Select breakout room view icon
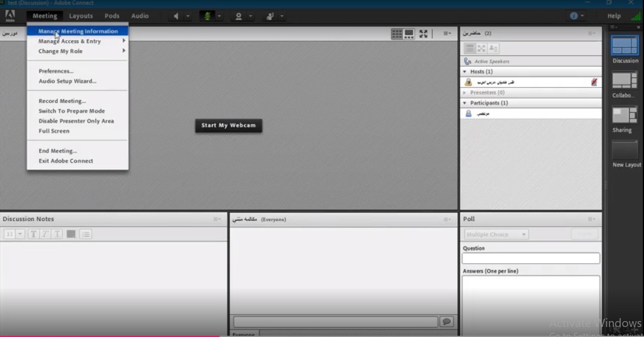The height and width of the screenshot is (337, 644). pyautogui.click(x=482, y=48)
